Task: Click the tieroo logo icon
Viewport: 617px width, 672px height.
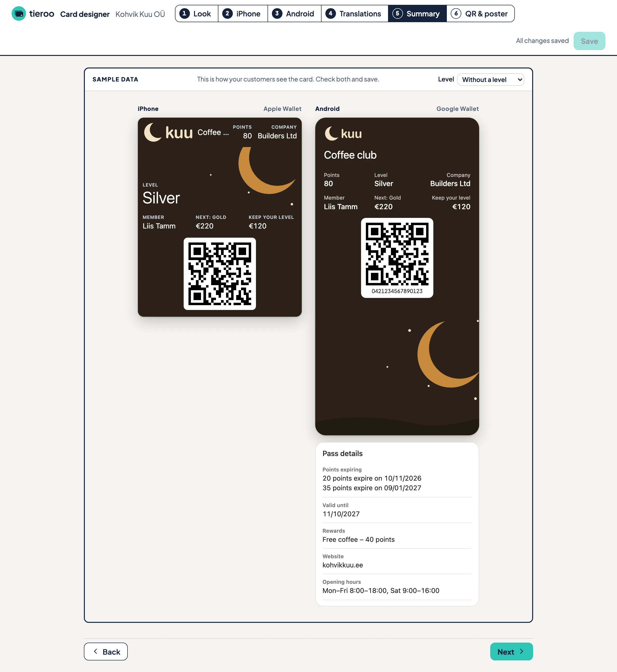Action: point(19,14)
